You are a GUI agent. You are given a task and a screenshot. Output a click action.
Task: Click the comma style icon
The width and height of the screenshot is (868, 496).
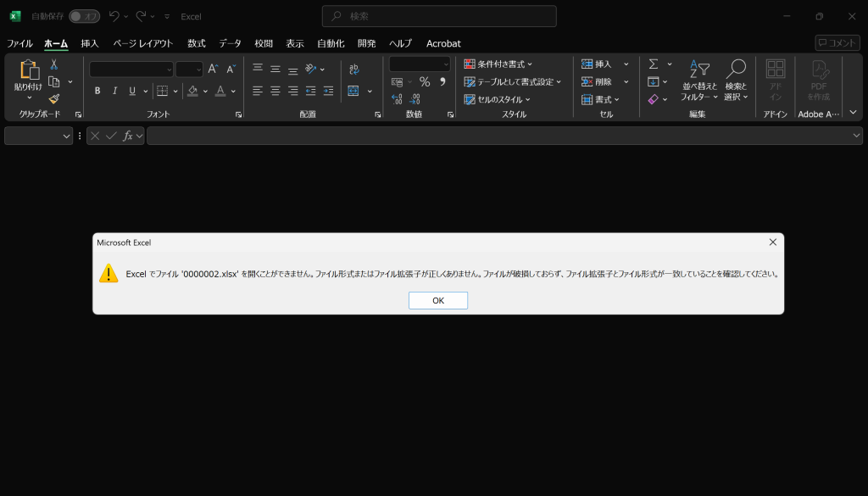pyautogui.click(x=442, y=82)
